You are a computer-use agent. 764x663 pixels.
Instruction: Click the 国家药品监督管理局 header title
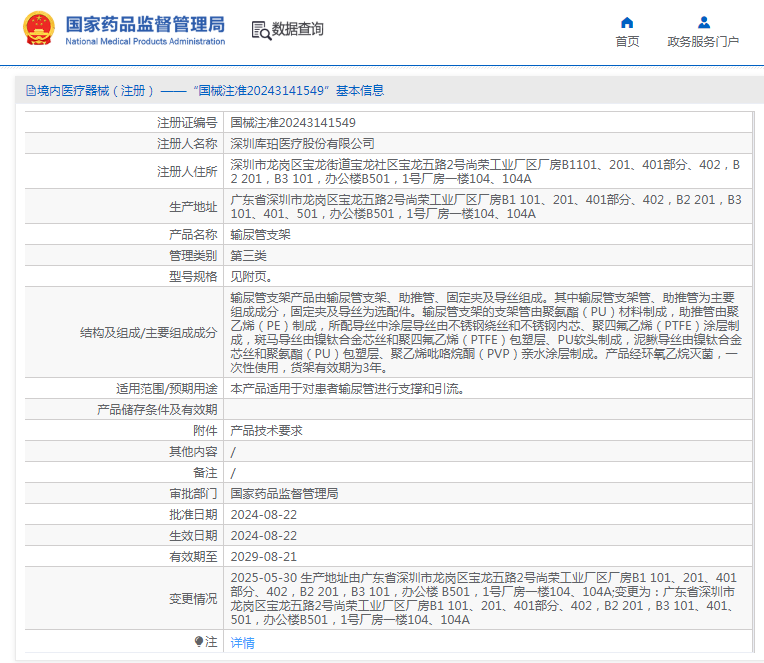[145, 24]
